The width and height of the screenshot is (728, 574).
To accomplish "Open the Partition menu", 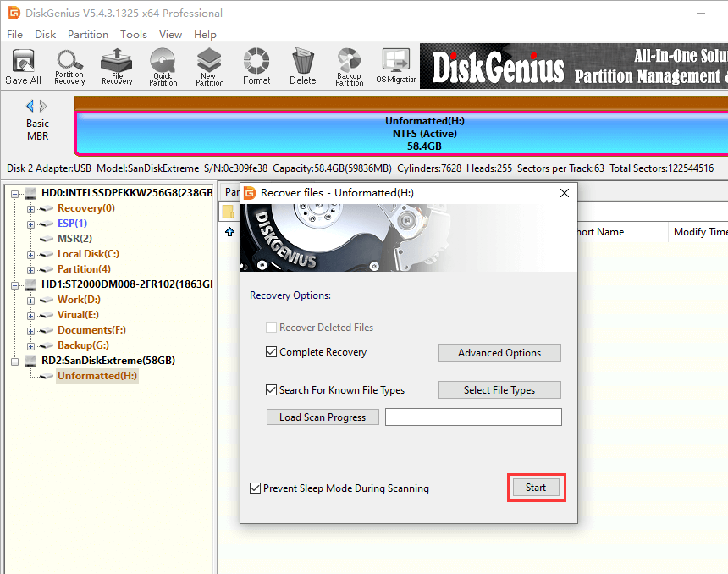I will (x=88, y=35).
